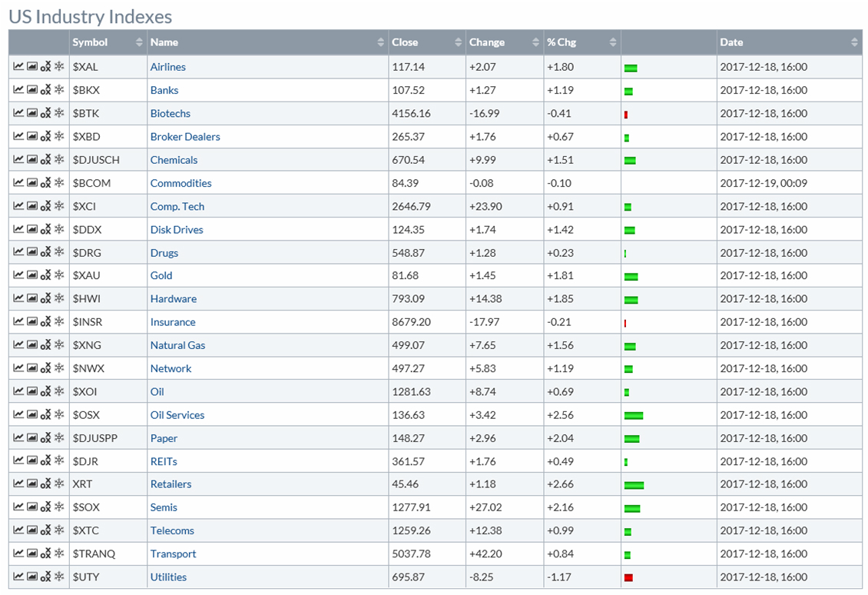This screenshot has width=868, height=595.
Task: Open the line chart icon for $XAL Airlines
Action: [18, 67]
